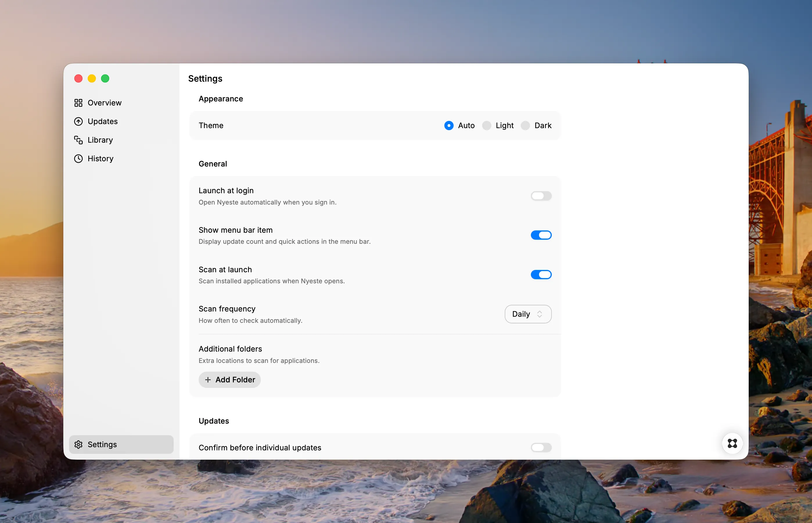Viewport: 812px width, 523px height.
Task: Disable the Scan at launch toggle
Action: point(541,274)
